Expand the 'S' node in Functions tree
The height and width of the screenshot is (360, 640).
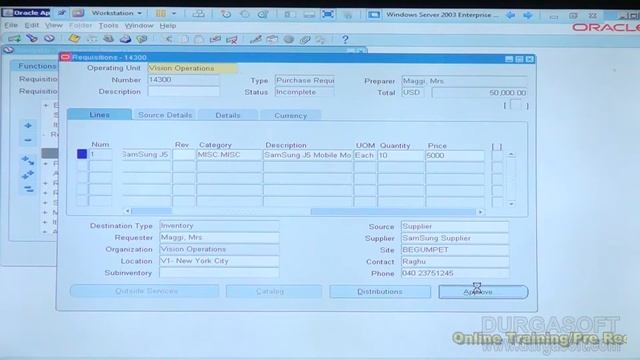pyautogui.click(x=45, y=202)
